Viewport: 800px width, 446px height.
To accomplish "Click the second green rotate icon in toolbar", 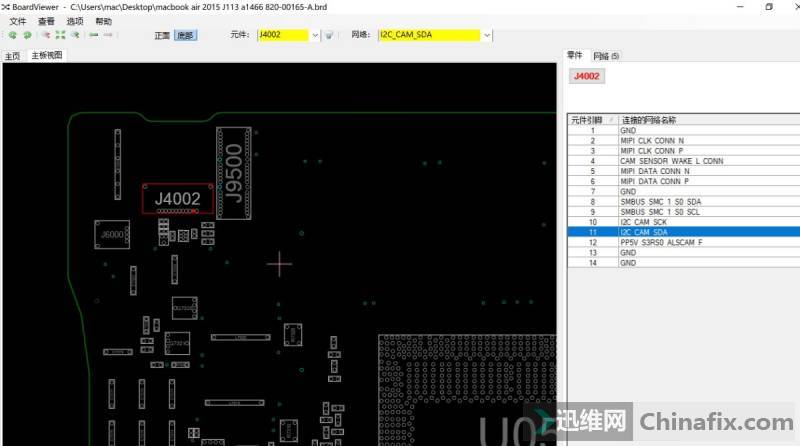I will pos(27,35).
